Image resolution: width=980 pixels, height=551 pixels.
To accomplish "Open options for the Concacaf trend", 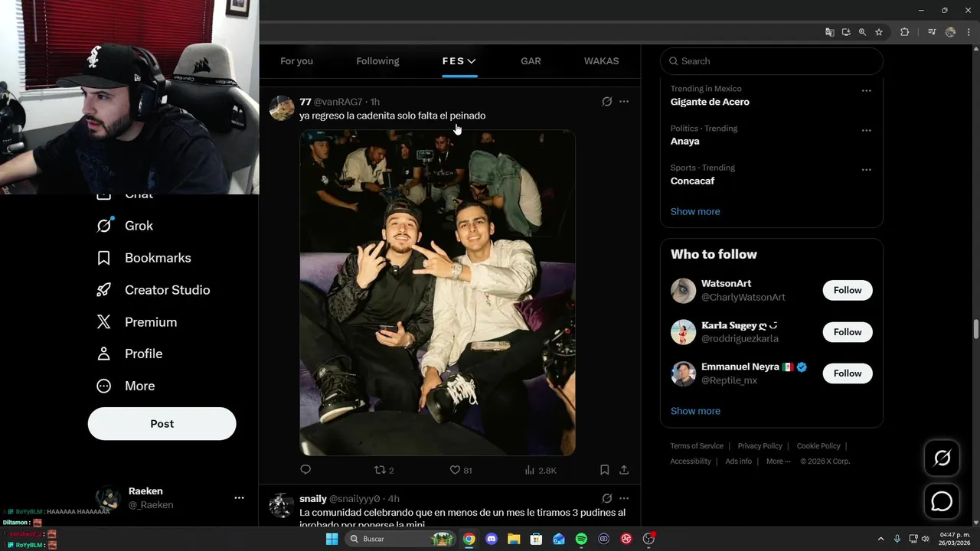I will pos(867,169).
